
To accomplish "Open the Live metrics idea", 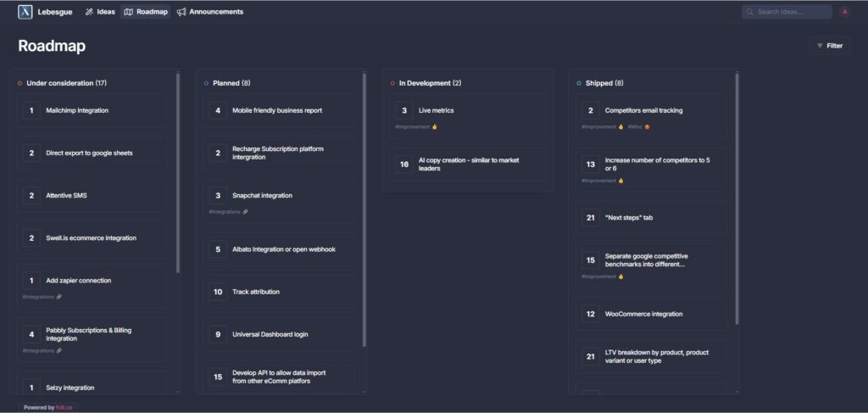I will [x=468, y=115].
